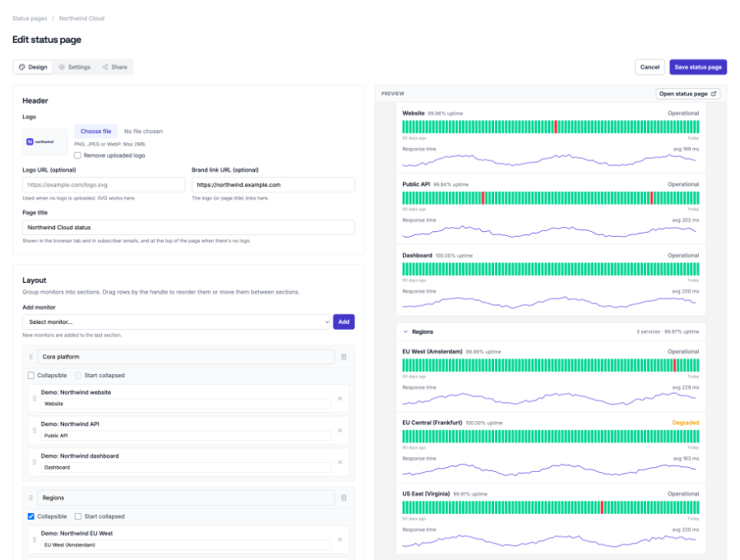
Task: Delete the Core platform section
Action: 344,357
